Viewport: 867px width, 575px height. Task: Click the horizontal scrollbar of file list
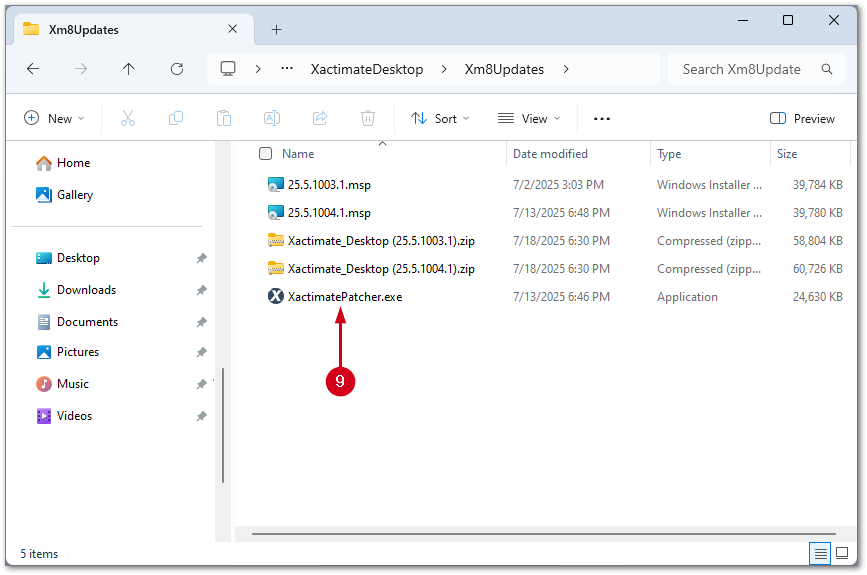coord(544,534)
